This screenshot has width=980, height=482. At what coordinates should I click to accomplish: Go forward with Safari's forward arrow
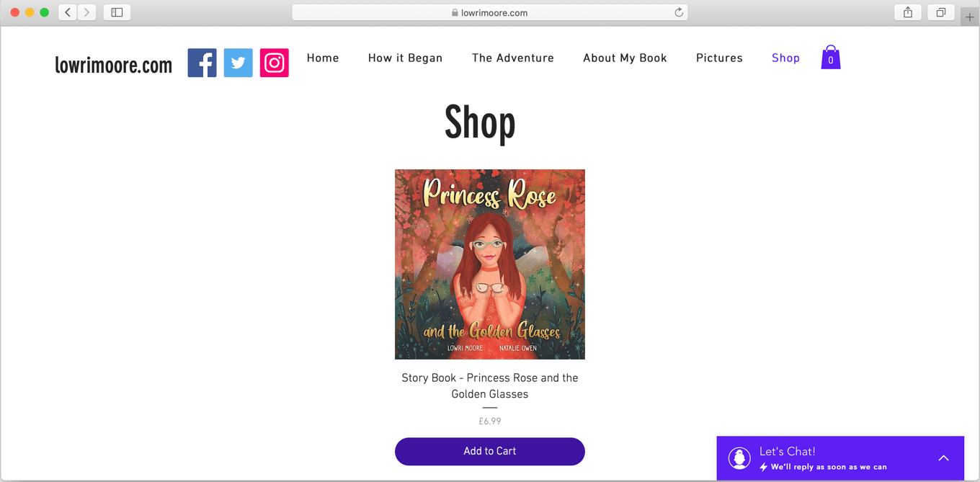click(x=86, y=12)
